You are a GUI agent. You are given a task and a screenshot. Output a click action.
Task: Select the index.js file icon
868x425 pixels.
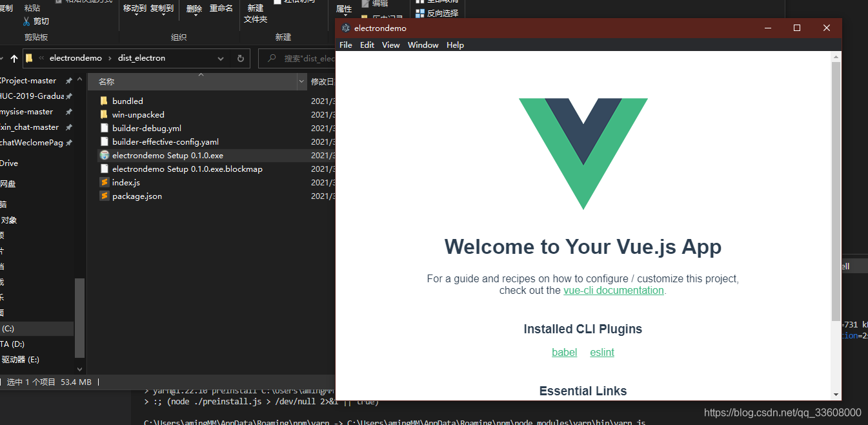[x=104, y=182]
